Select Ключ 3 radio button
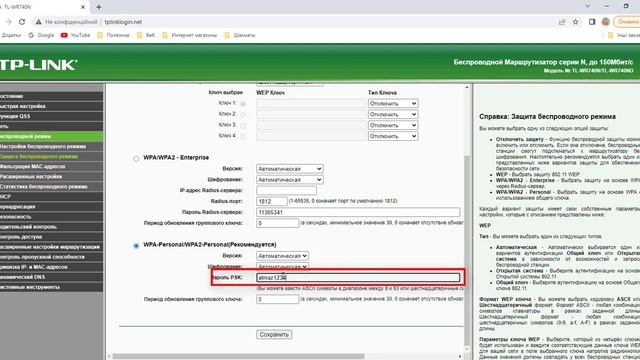Screen dimensions: 640x360 click(x=243, y=126)
